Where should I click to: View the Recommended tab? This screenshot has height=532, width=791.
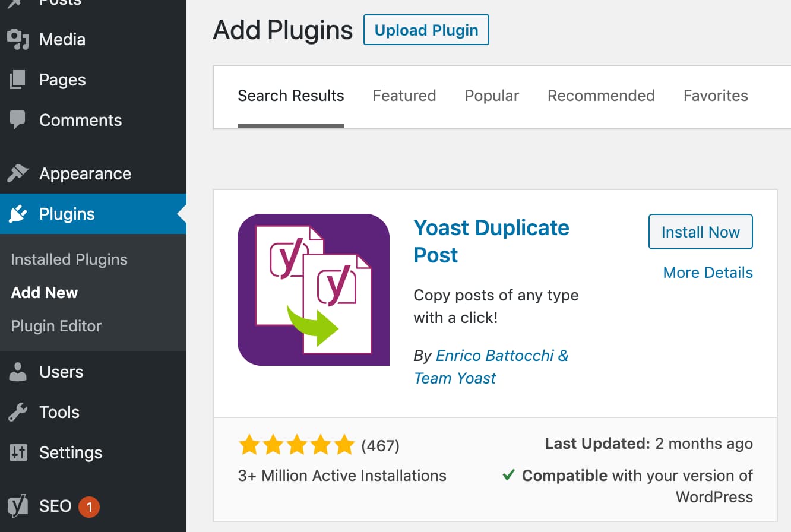(601, 96)
